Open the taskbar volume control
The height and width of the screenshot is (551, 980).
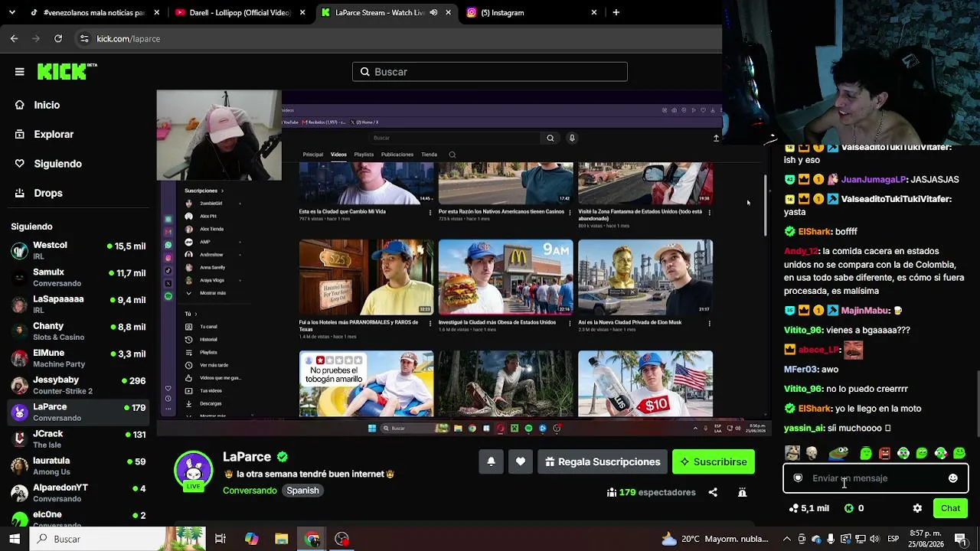pyautogui.click(x=874, y=539)
